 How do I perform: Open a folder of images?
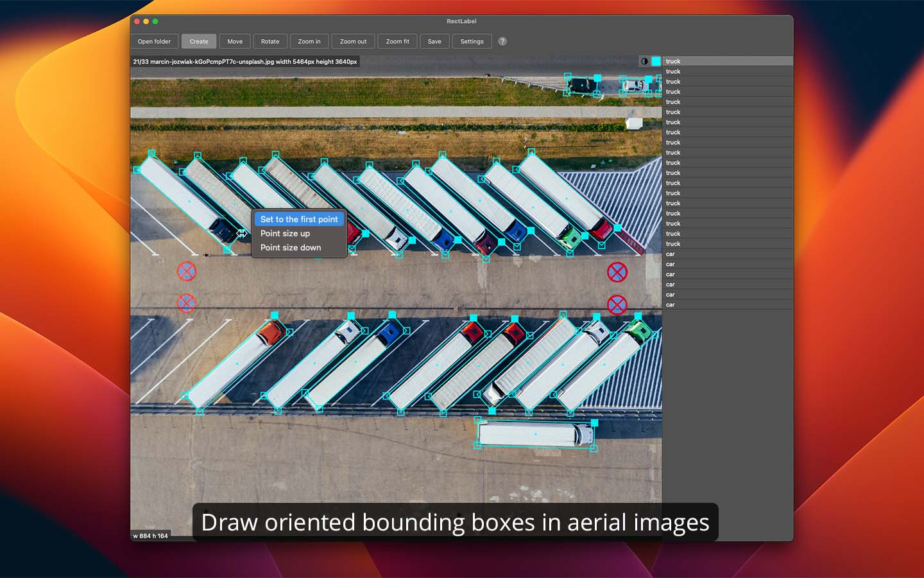[x=153, y=41]
